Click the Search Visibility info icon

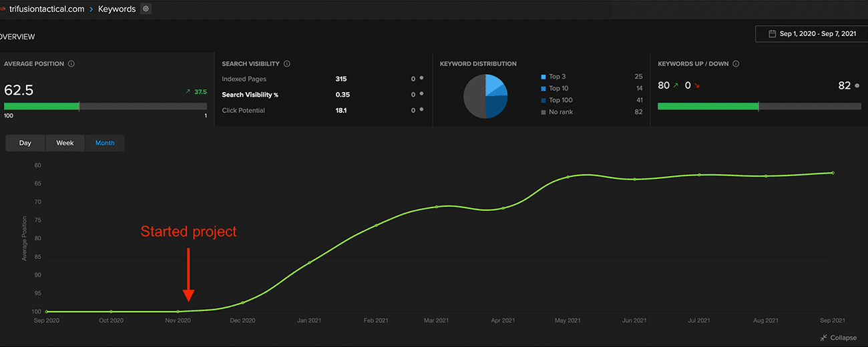point(286,64)
